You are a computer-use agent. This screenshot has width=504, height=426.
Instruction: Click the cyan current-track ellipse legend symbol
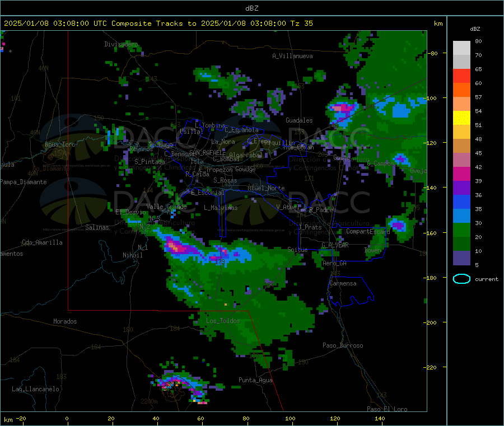(461, 279)
